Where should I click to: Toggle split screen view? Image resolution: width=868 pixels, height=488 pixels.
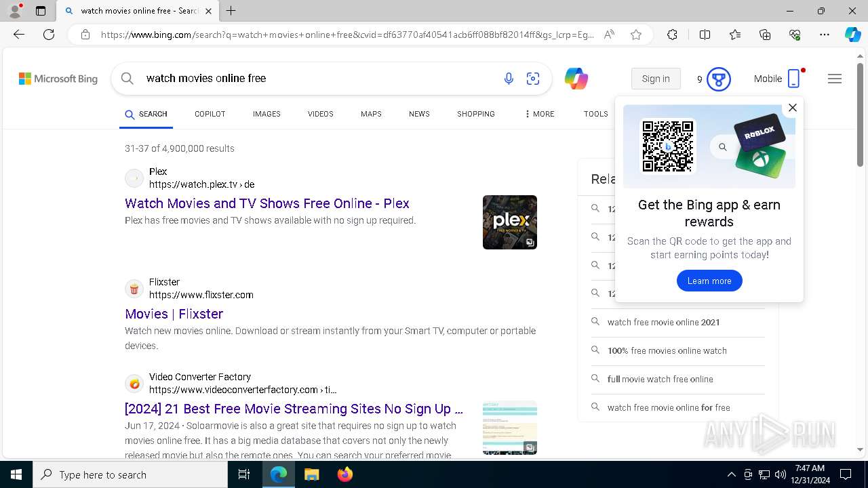pyautogui.click(x=705, y=35)
